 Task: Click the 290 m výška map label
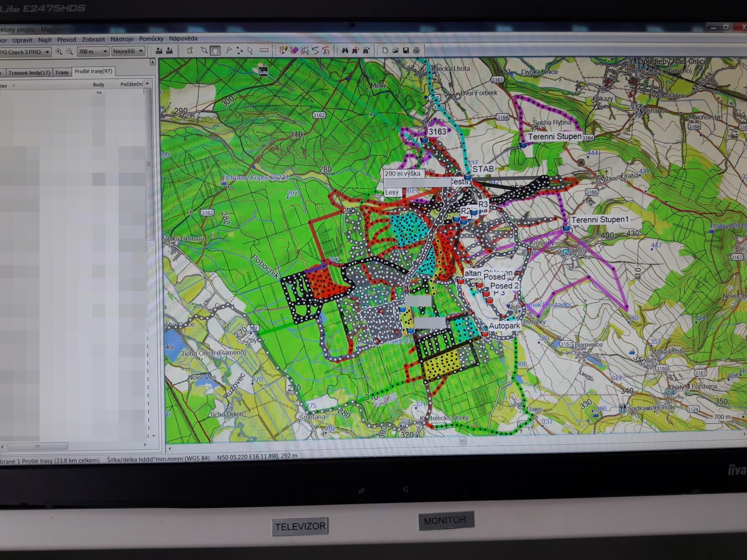pos(402,174)
